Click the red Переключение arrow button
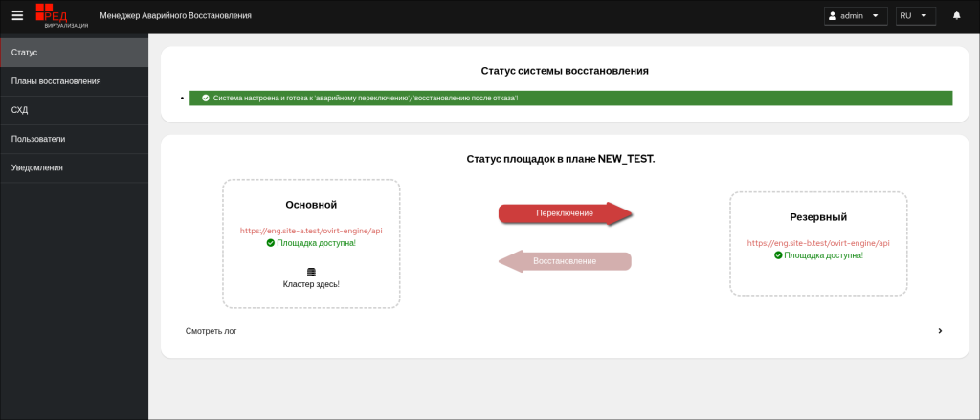980x420 pixels. 565,213
